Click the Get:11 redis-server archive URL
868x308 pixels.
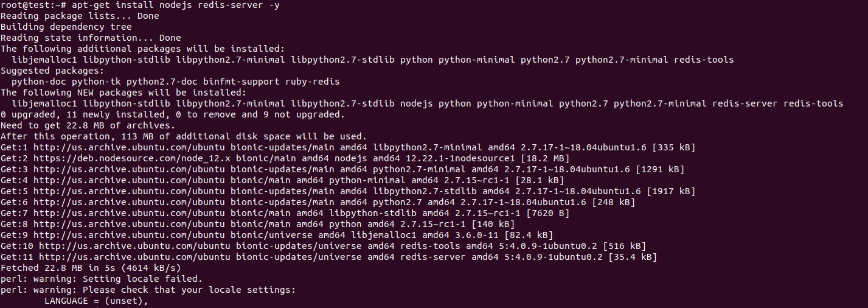(x=134, y=257)
